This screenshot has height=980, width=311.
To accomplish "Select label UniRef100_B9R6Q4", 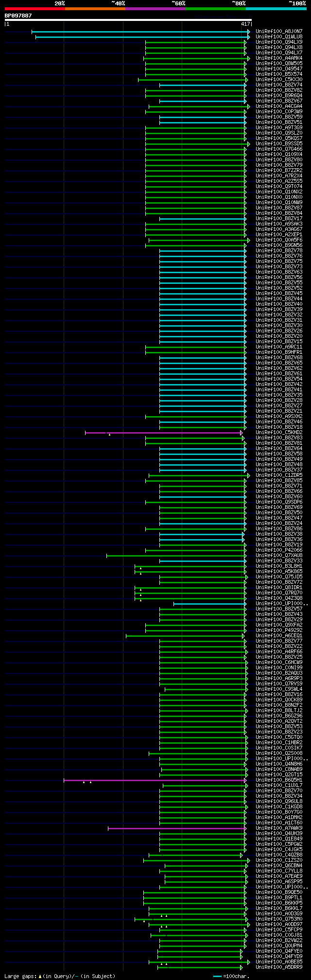I will 279,95.
